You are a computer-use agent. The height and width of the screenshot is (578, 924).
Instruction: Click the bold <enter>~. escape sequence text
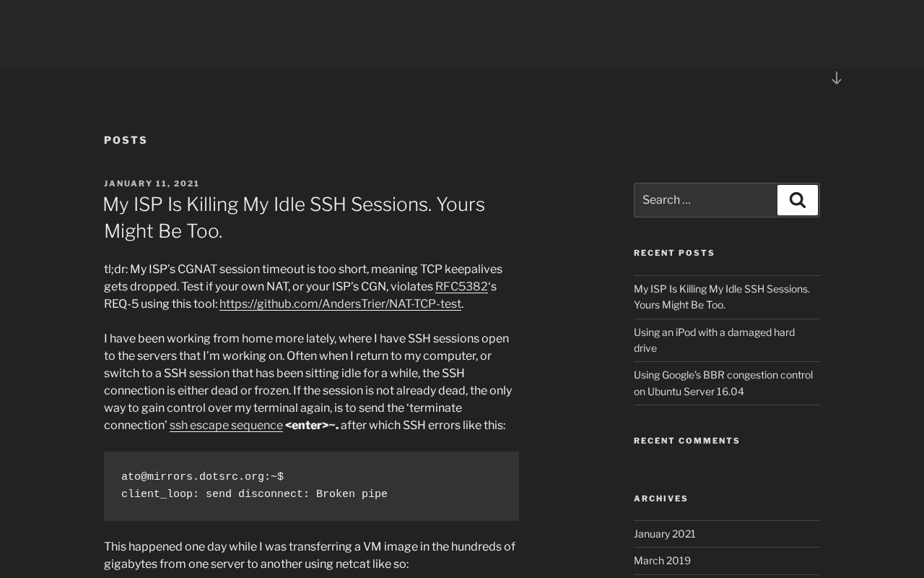pos(312,425)
